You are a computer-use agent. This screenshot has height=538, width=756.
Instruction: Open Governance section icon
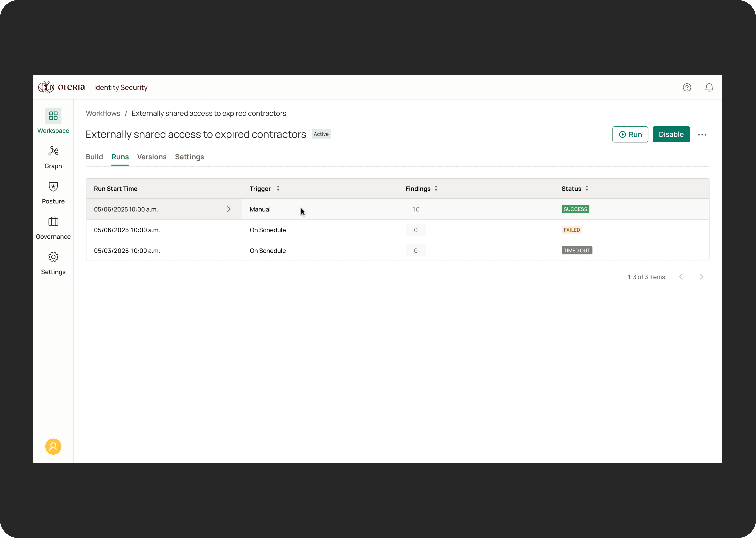pos(53,222)
